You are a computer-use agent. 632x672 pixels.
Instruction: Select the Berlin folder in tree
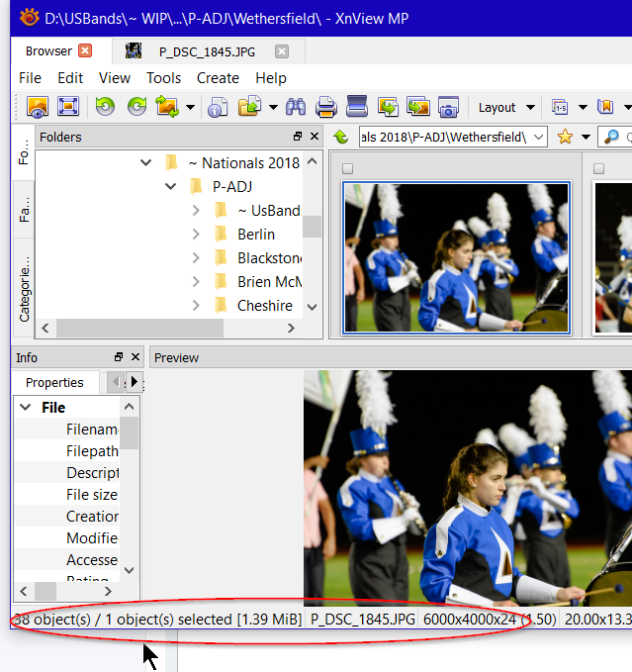click(256, 234)
